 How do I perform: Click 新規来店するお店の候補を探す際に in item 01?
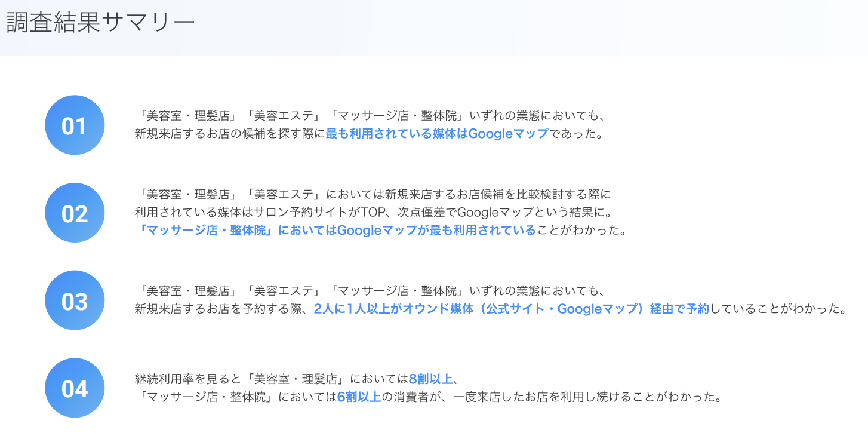[x=230, y=134]
